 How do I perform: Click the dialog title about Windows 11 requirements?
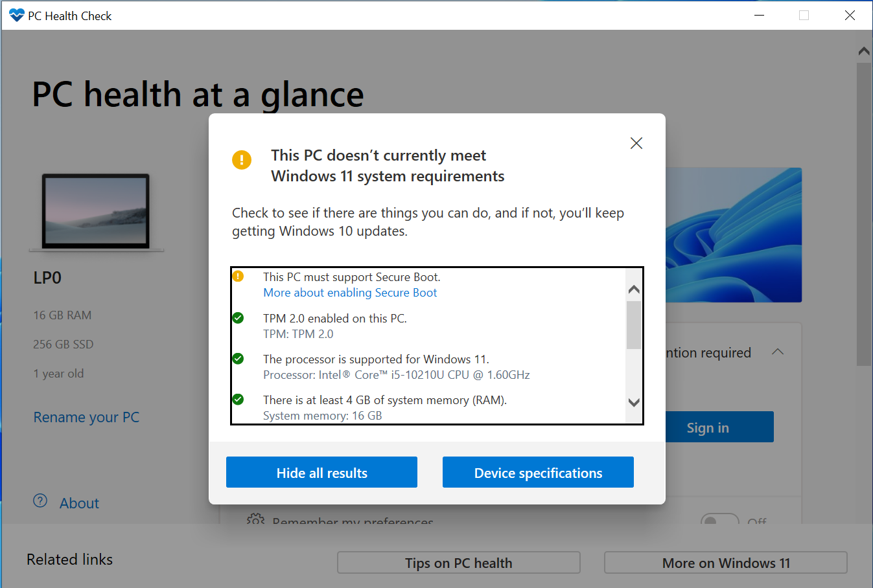click(388, 166)
